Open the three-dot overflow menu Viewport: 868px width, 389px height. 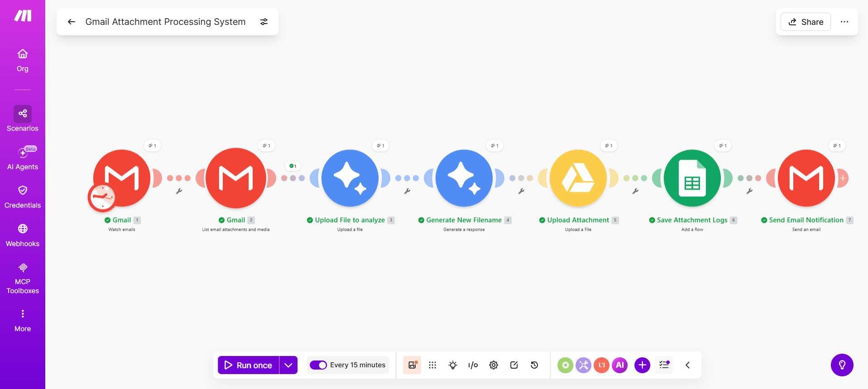tap(844, 22)
